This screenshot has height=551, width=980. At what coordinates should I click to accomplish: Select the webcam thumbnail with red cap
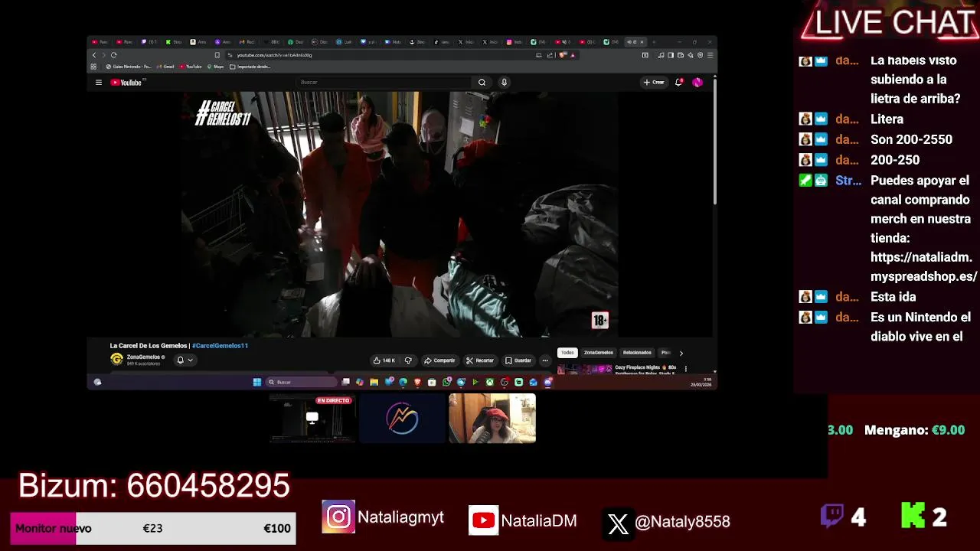click(x=492, y=418)
